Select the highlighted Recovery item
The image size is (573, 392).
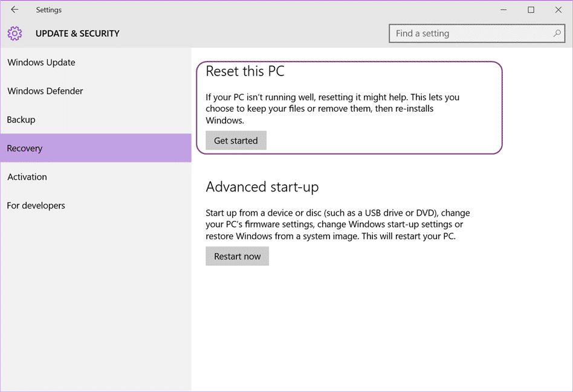pos(95,148)
